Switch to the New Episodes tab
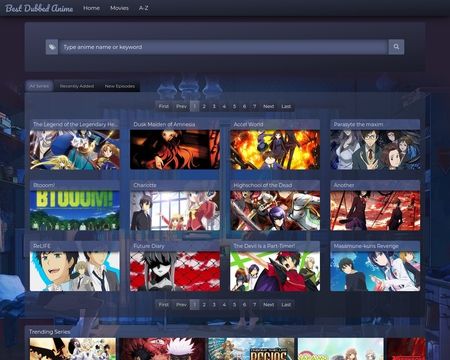Screen dimensions: 450x360 (x=120, y=86)
